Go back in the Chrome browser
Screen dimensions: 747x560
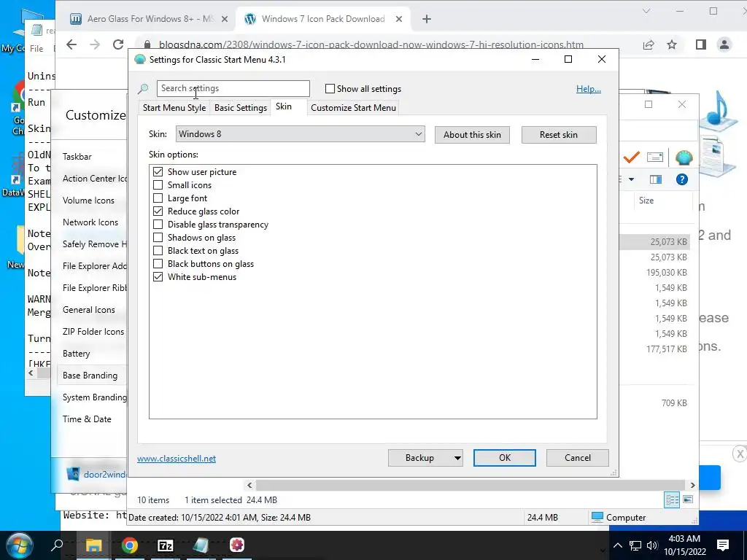(x=71, y=44)
